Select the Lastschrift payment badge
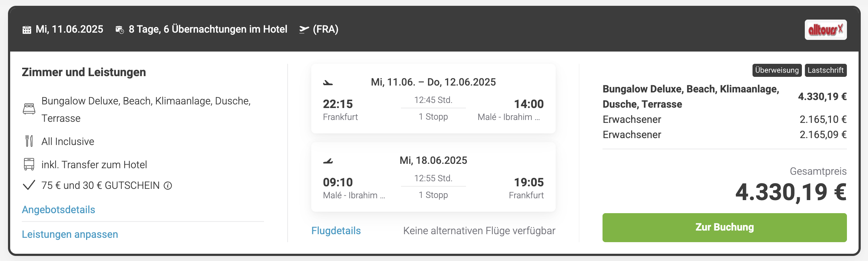 tap(826, 70)
